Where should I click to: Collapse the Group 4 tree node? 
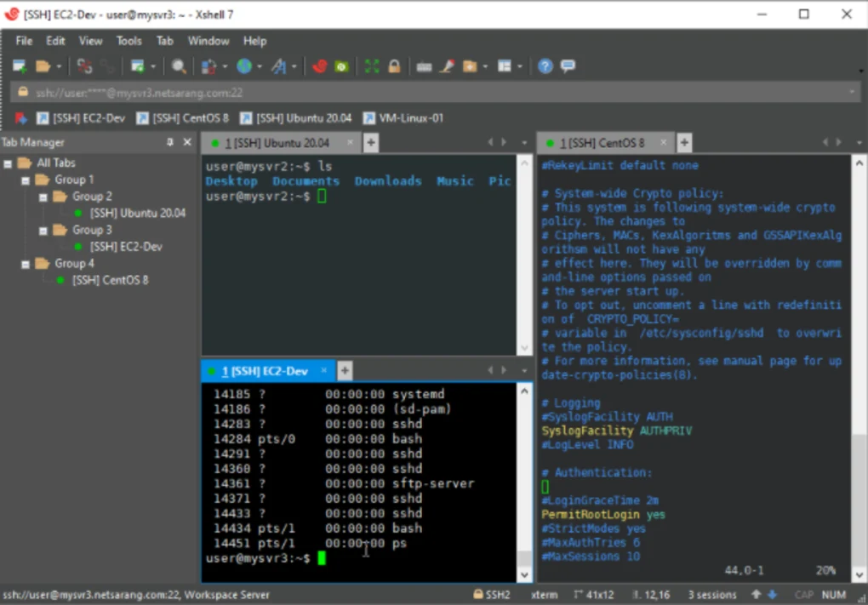click(x=26, y=264)
